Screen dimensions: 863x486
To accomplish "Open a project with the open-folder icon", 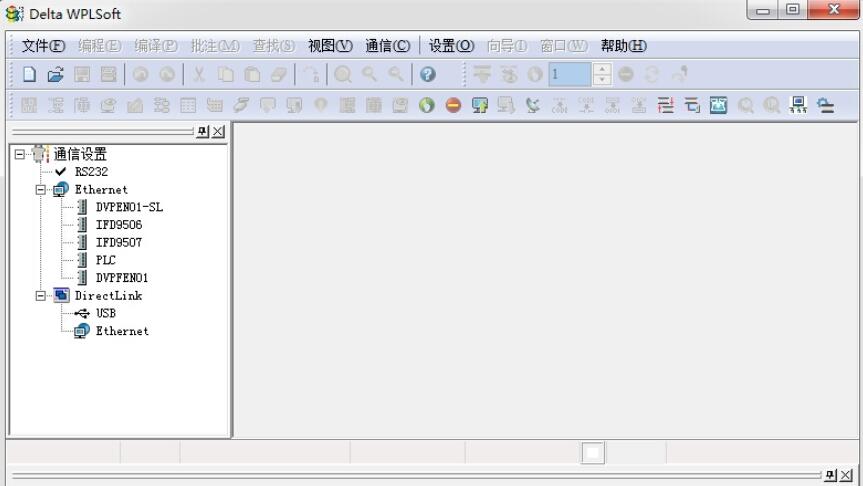I will click(56, 74).
